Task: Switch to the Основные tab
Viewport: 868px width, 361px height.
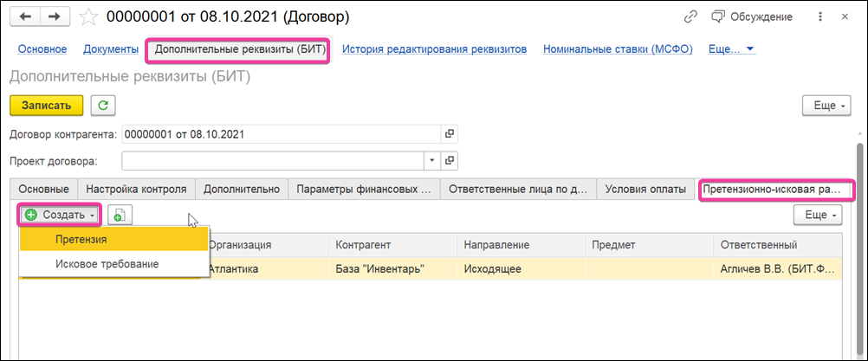Action: (x=43, y=189)
